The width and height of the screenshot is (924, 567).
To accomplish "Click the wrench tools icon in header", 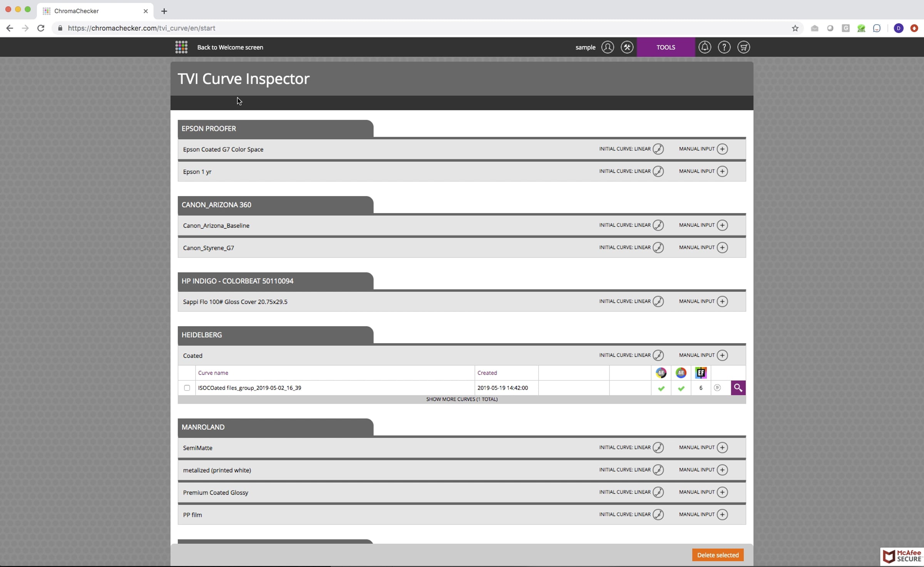I will point(627,47).
